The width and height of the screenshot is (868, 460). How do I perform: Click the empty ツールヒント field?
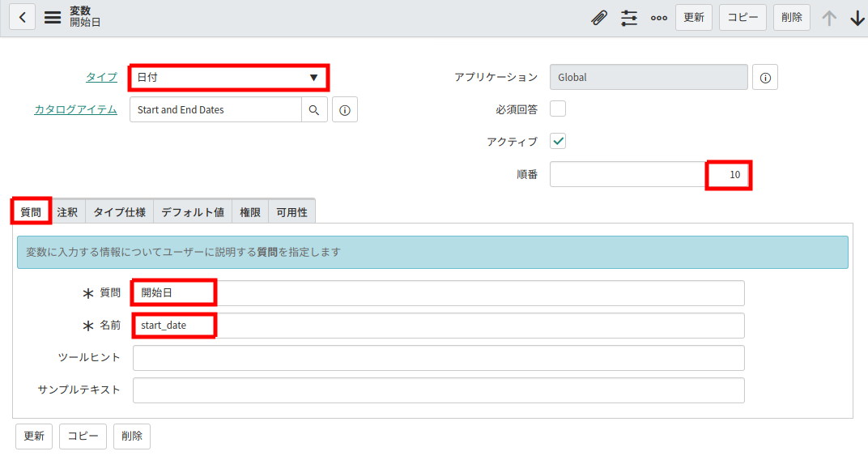pyautogui.click(x=438, y=358)
